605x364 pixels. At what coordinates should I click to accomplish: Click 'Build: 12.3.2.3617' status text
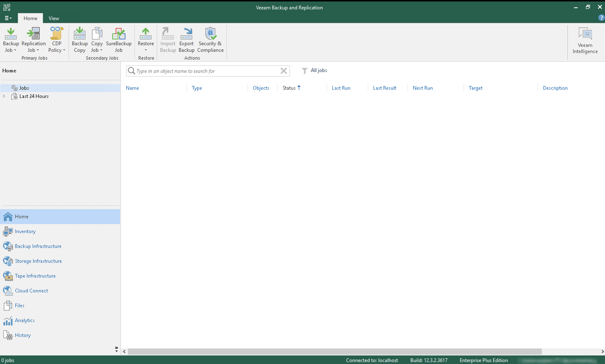(x=429, y=360)
